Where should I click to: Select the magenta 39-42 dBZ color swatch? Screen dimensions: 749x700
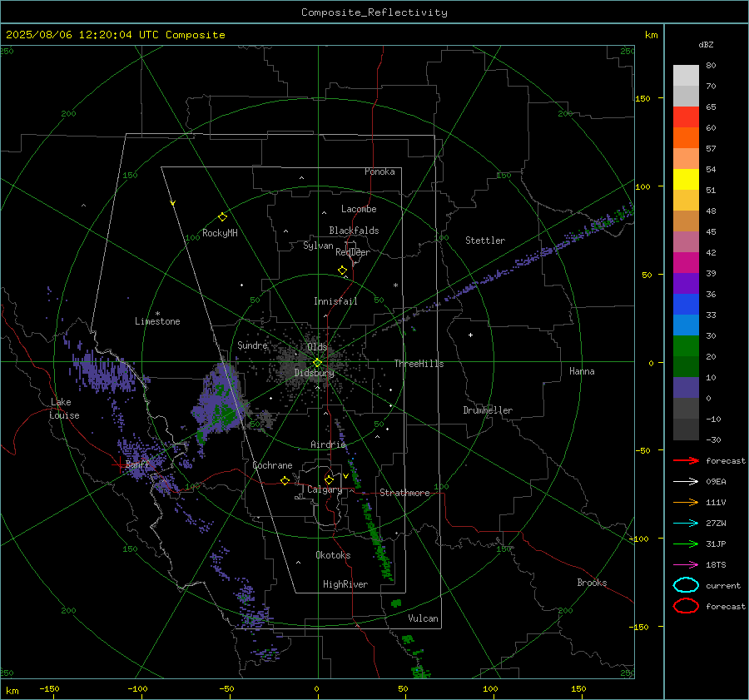[686, 263]
